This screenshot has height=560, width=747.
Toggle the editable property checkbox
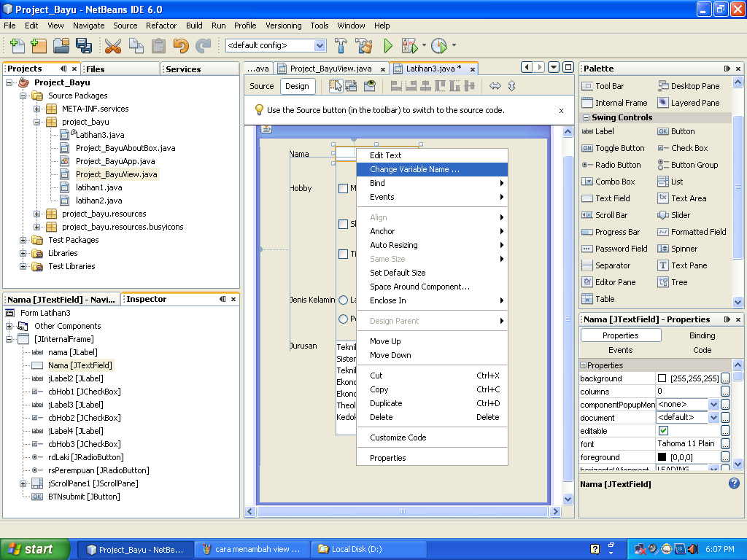tap(663, 430)
